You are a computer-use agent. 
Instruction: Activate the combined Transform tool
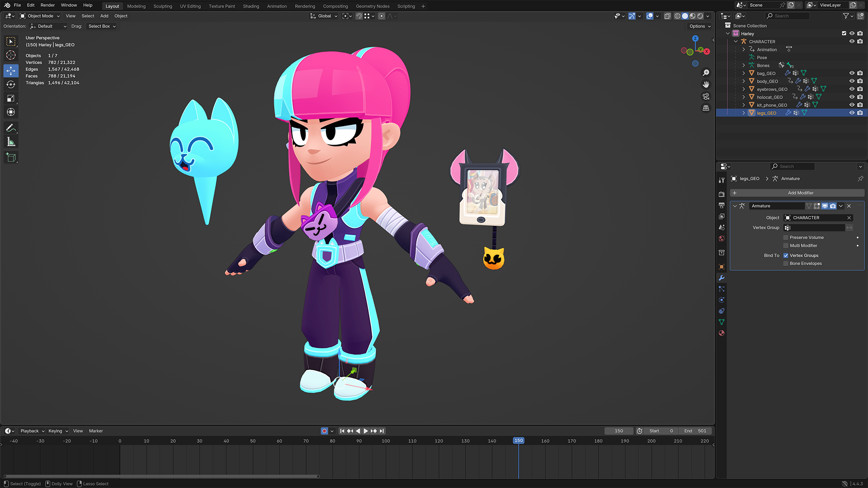[11, 112]
